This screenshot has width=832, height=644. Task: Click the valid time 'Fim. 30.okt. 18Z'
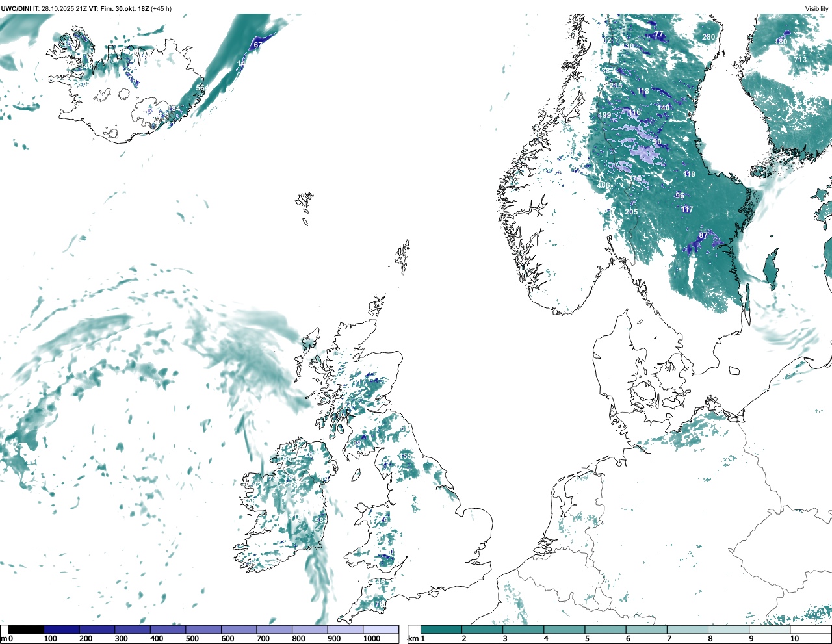click(x=125, y=8)
